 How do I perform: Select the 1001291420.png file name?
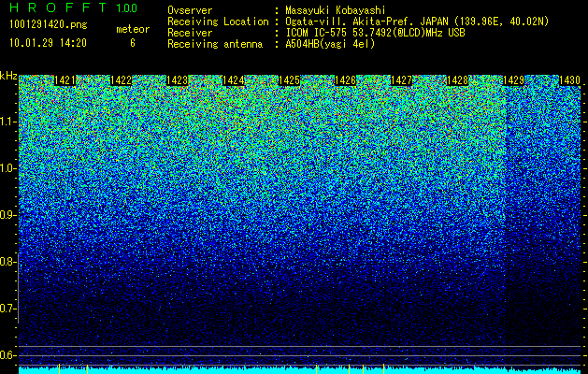click(49, 25)
